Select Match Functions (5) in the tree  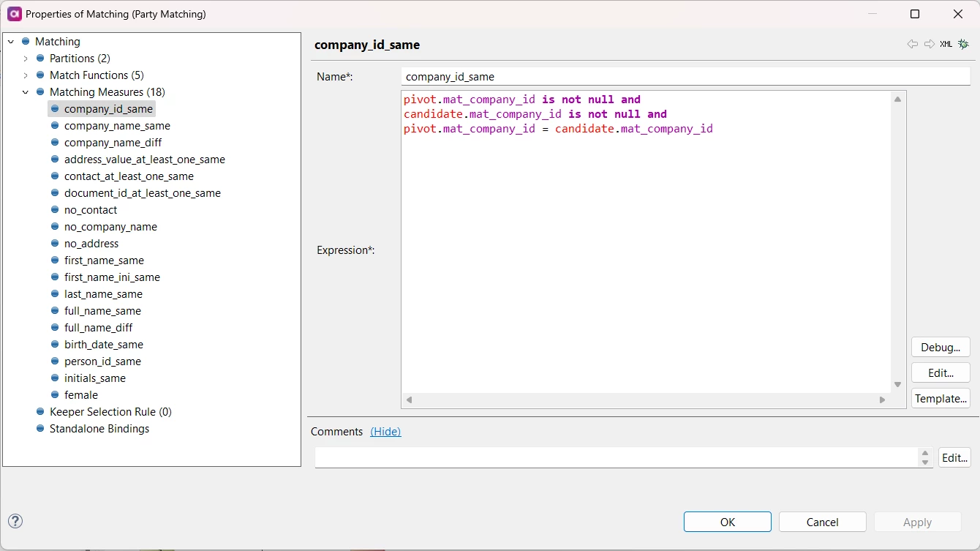tap(97, 75)
